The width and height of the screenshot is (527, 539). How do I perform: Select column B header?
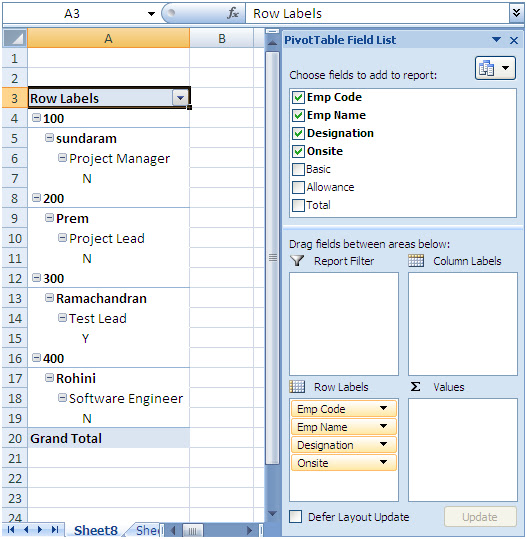coord(222,38)
